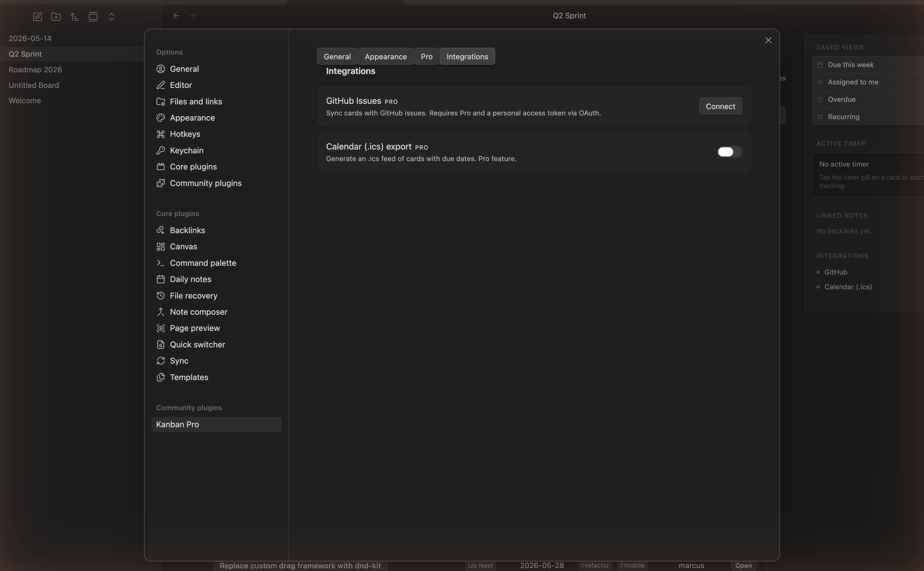924x571 pixels.
Task: Open Hotkeys settings
Action: [216, 134]
